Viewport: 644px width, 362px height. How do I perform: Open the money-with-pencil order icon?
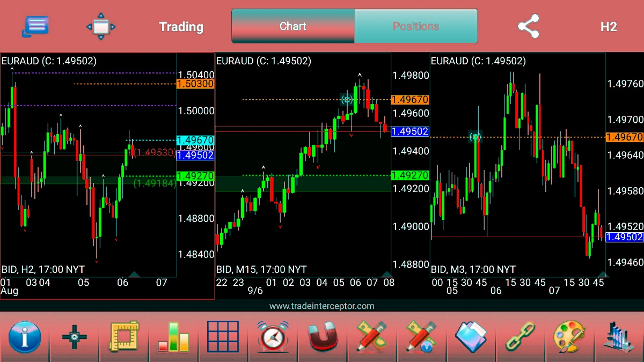click(x=371, y=337)
